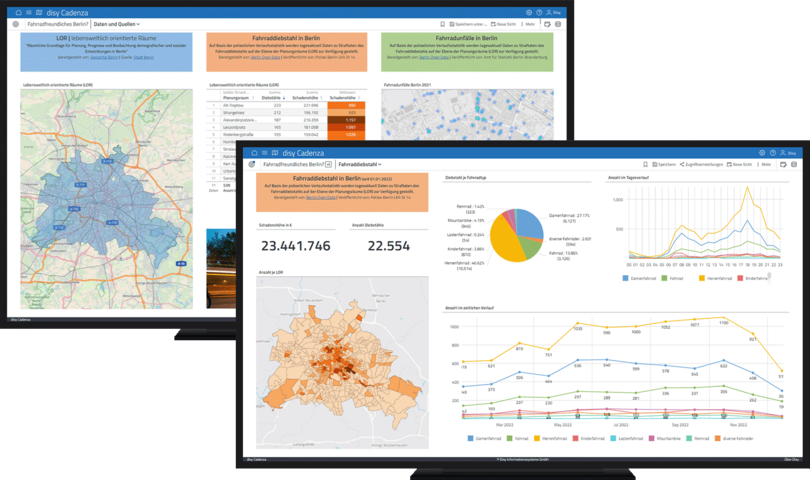Click green 'Fahrradunfälle in Berlin' panel
This screenshot has width=810, height=480.
coord(467,52)
